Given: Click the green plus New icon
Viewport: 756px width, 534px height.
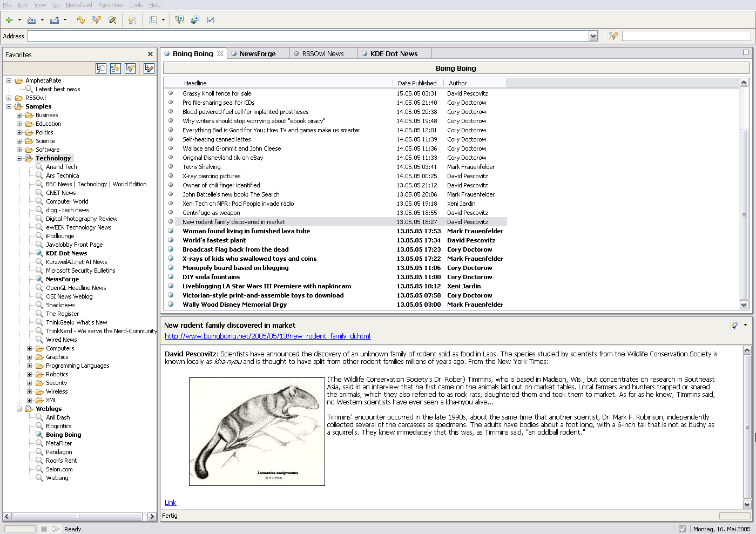Looking at the screenshot, I should tap(9, 20).
